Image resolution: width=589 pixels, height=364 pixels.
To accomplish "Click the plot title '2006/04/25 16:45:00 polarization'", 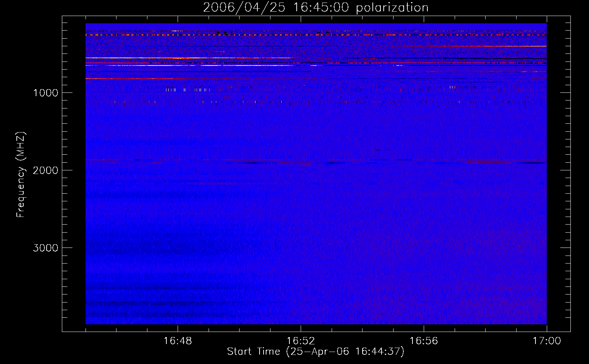I will (316, 7).
